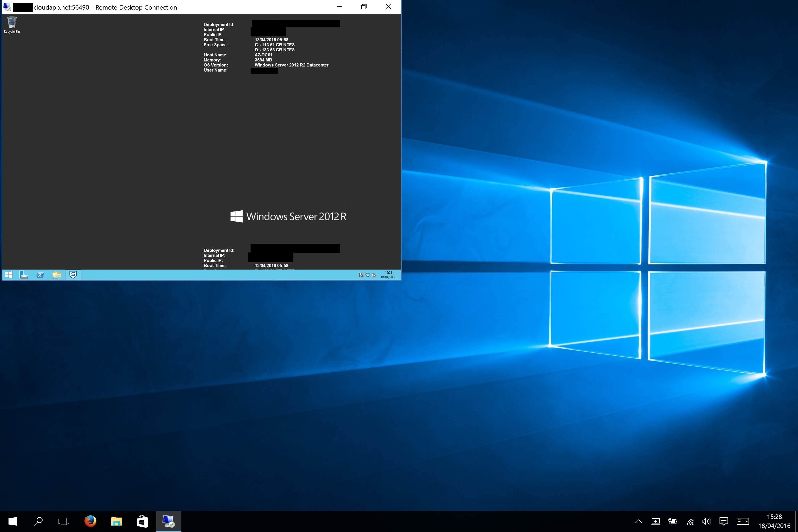The height and width of the screenshot is (532, 798).
Task: Toggle Task View on the host taskbar
Action: tap(64, 521)
